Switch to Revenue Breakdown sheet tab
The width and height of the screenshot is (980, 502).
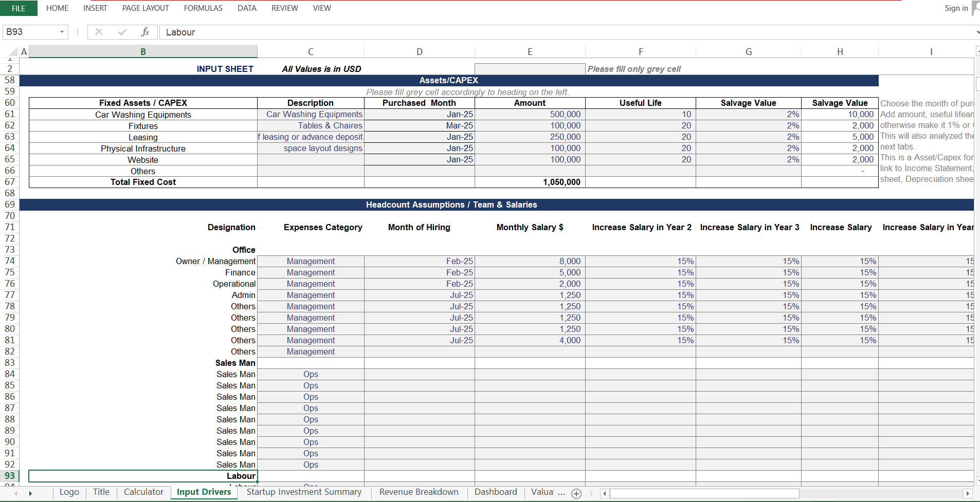419,492
